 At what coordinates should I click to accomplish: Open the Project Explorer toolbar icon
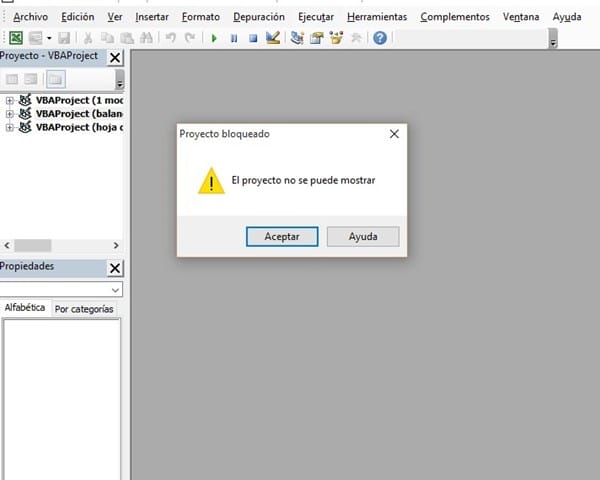tap(297, 38)
